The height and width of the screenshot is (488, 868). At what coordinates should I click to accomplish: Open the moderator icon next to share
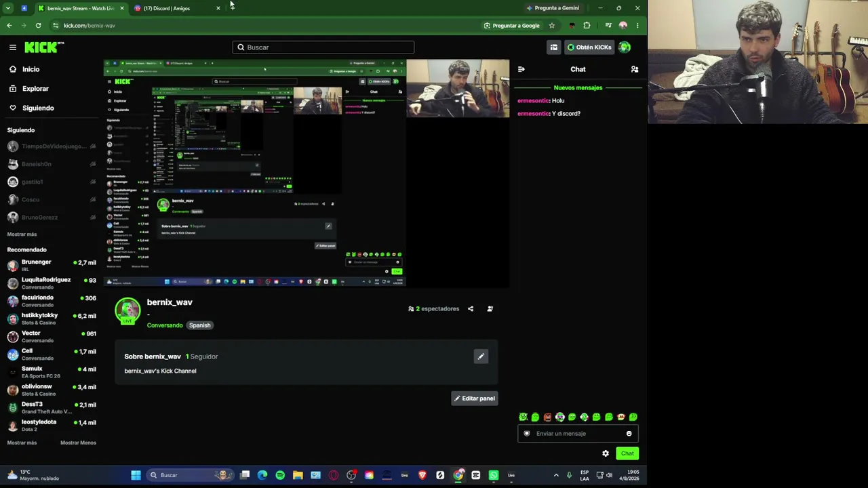[490, 309]
